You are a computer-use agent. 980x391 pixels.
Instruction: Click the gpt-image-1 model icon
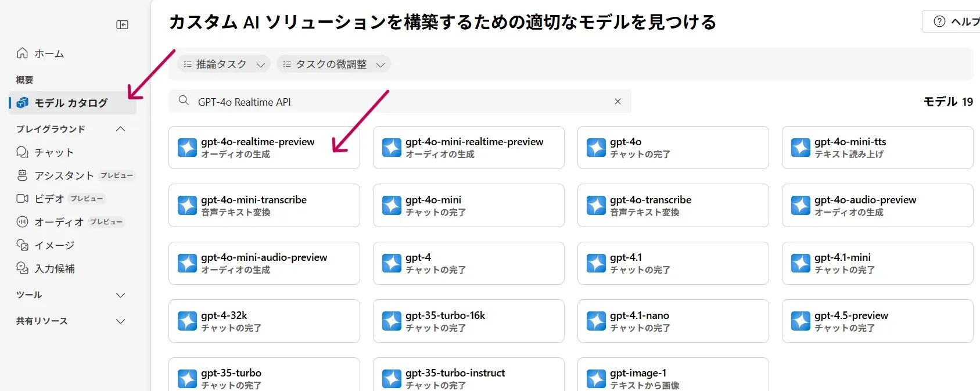coord(596,379)
